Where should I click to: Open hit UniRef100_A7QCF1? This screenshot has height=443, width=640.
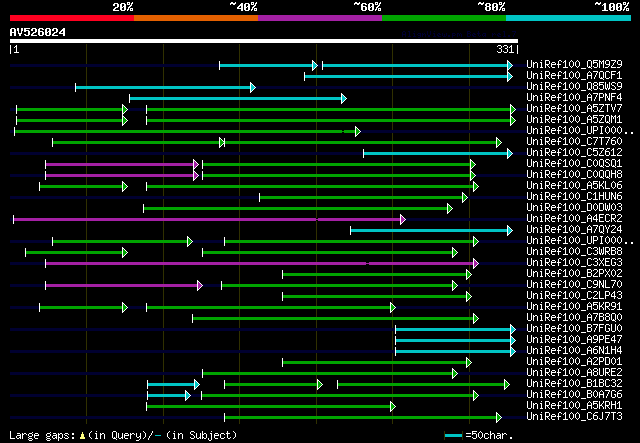point(574,76)
